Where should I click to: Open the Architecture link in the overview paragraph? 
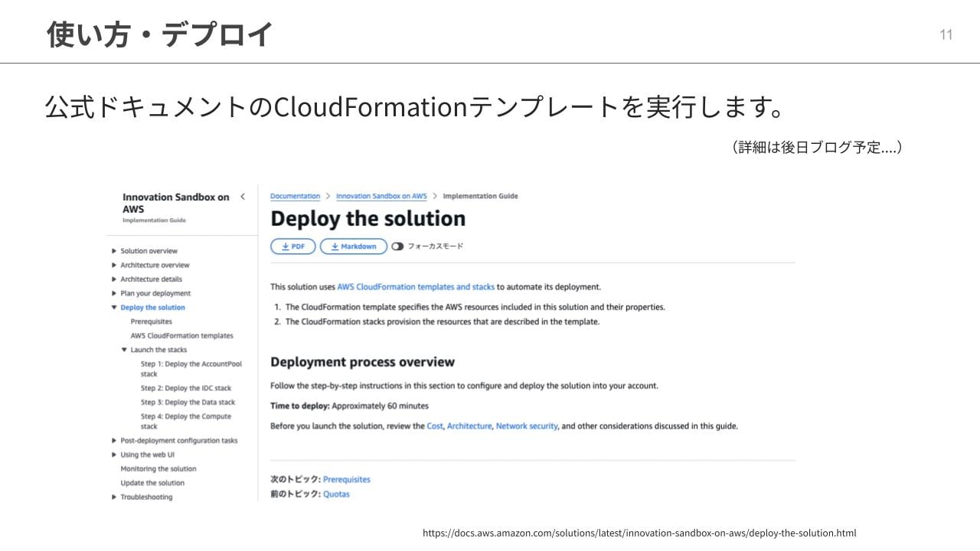click(x=469, y=426)
